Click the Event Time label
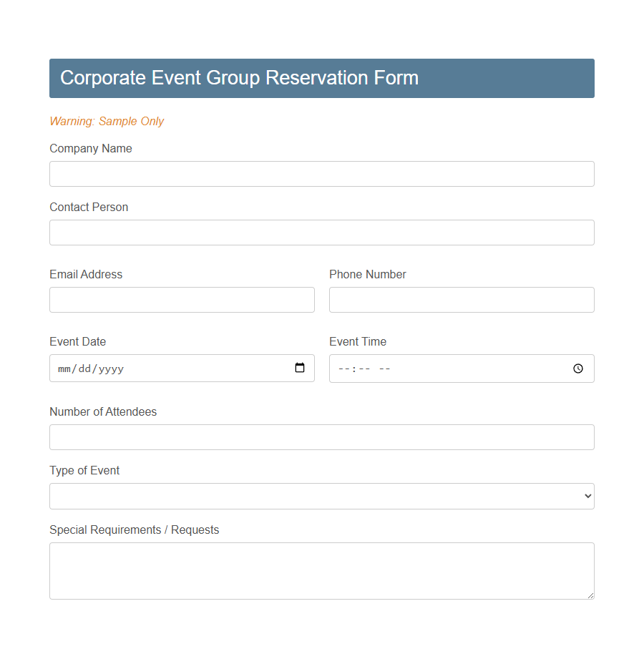Image resolution: width=644 pixels, height=654 pixels. [358, 342]
